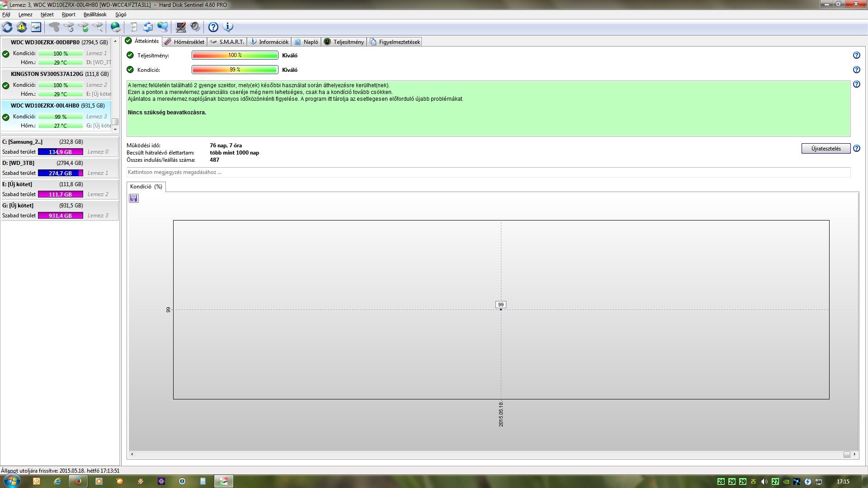Select the G: [Új kötet] volume
This screenshot has width=868, height=488.
click(60, 211)
